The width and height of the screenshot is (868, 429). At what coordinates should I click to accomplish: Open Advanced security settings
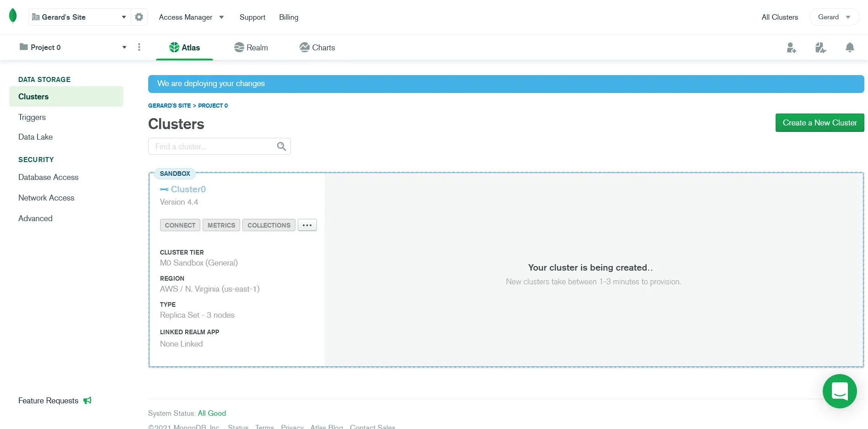pyautogui.click(x=35, y=218)
